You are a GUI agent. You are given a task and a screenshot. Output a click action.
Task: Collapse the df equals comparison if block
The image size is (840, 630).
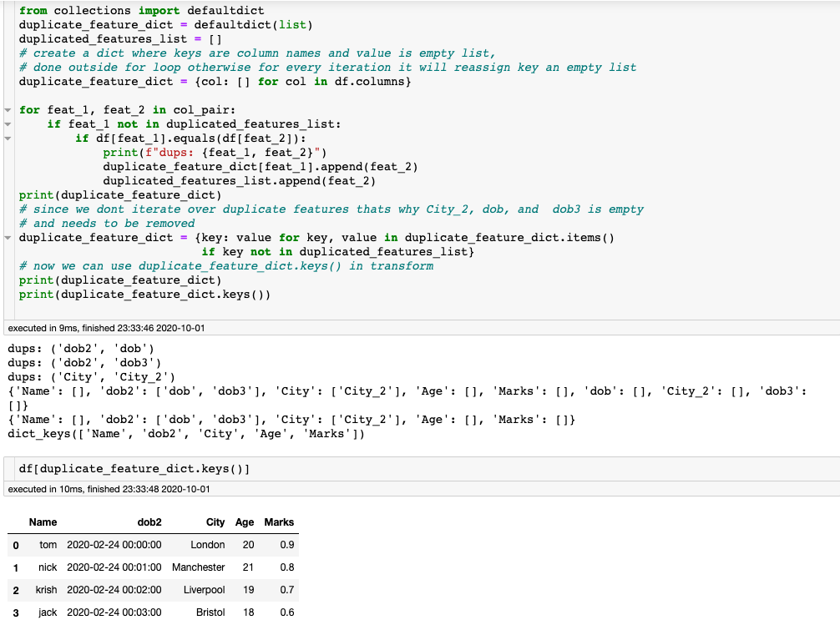(x=7, y=138)
